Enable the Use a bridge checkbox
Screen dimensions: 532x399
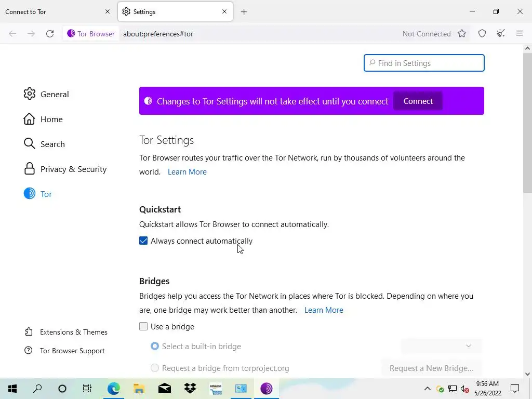(143, 326)
